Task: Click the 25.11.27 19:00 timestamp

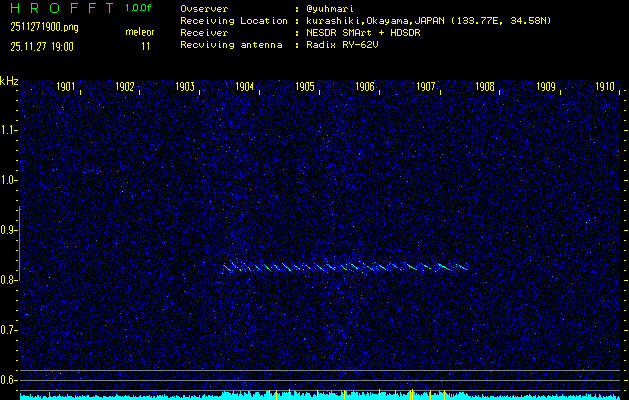Action: tap(44, 46)
